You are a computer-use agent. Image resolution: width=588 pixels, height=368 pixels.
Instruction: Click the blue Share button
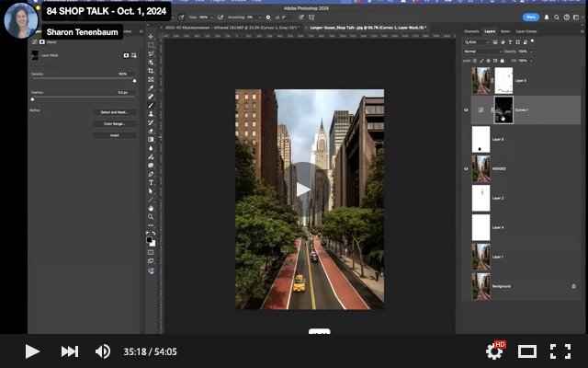pyautogui.click(x=531, y=17)
